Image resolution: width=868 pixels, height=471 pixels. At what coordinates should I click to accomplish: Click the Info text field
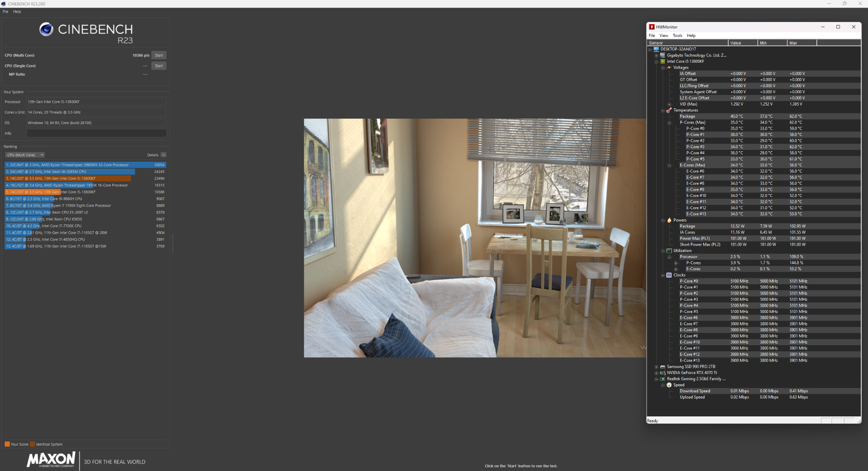pyautogui.click(x=96, y=133)
